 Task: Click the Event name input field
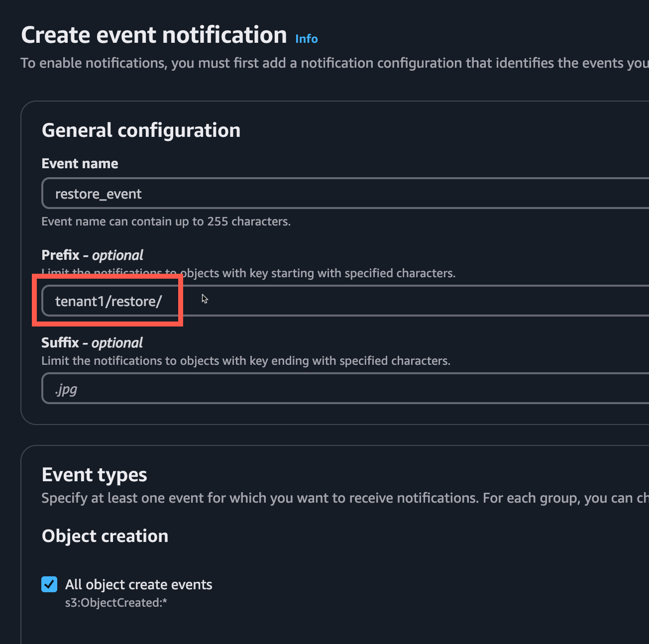tap(343, 194)
